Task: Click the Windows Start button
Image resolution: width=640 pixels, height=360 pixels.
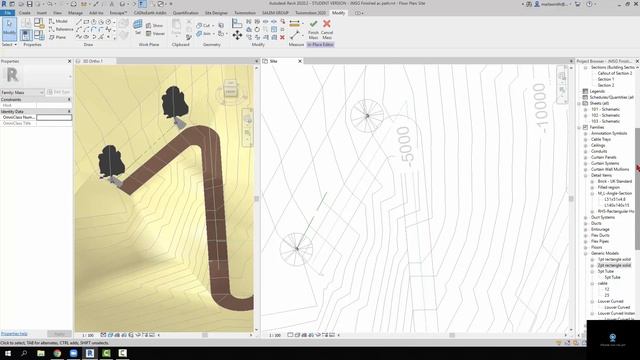Action: [8, 353]
